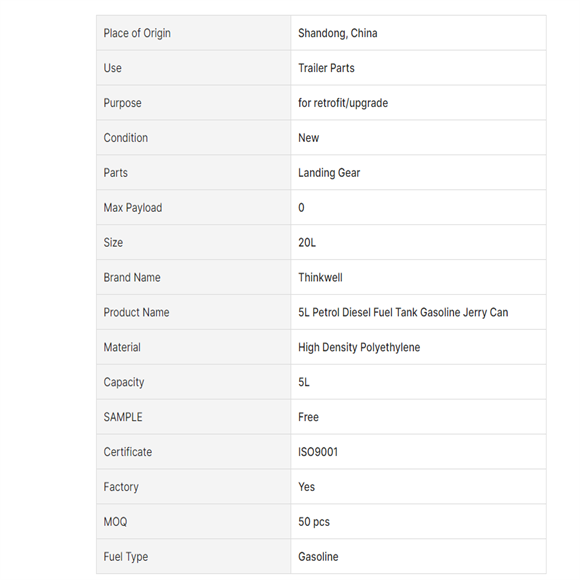Select the Use attribute label

point(112,68)
